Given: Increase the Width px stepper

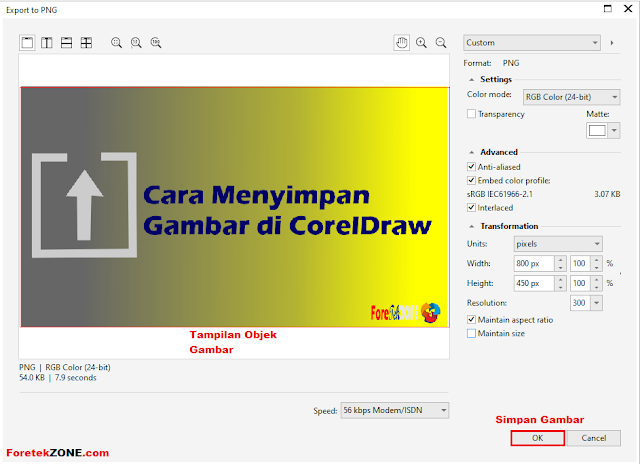Looking at the screenshot, I should coord(560,260).
